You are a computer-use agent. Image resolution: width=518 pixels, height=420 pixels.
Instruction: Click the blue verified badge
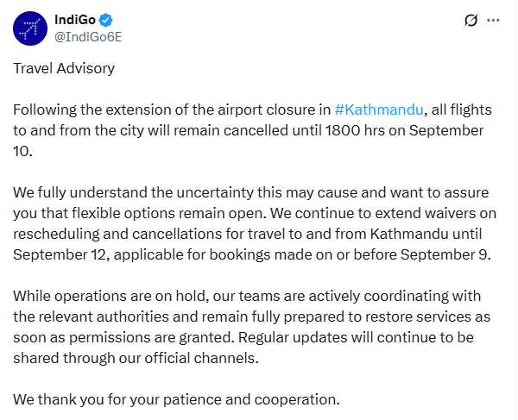(106, 20)
